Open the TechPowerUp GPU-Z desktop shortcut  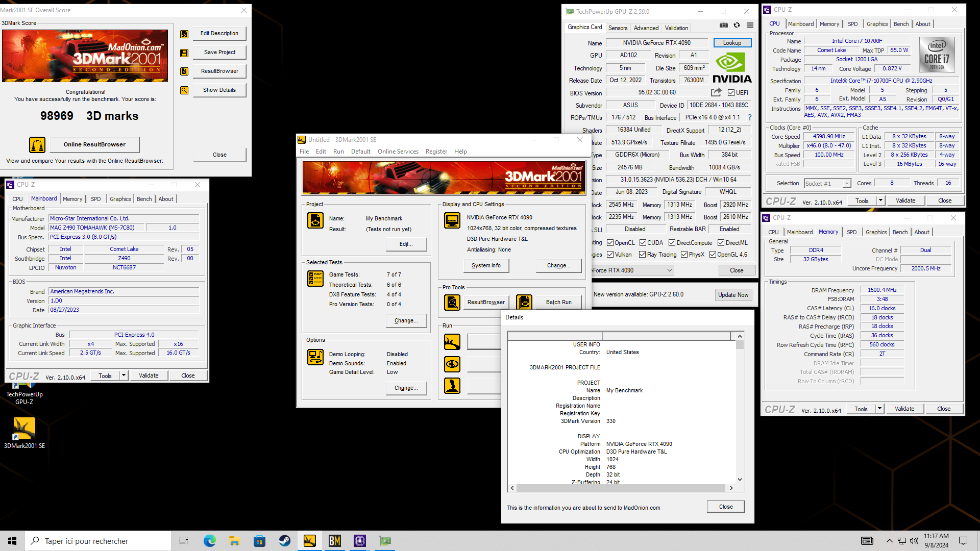[24, 393]
